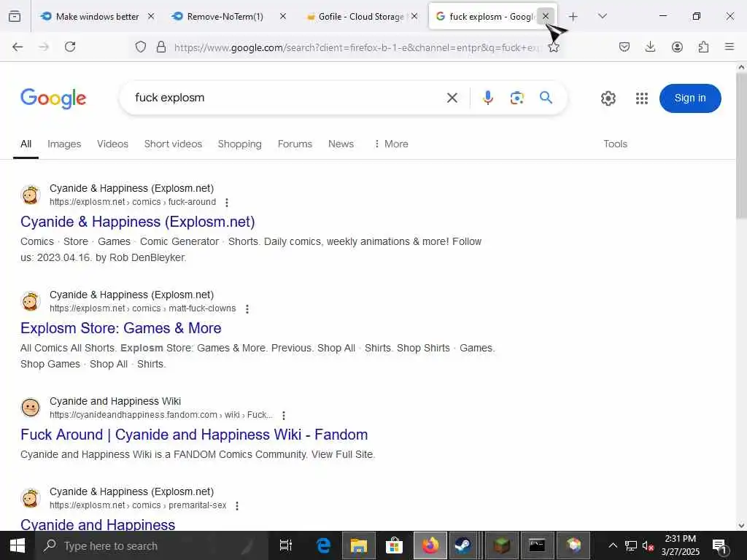Viewport: 747px width, 560px height.
Task: Open Firefox account icon
Action: point(677,47)
